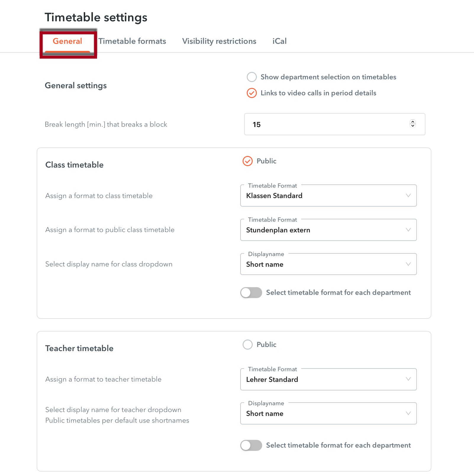Screen dimensions: 474x476
Task: Toggle per-department format switch for Teacher timetable
Action: point(251,446)
